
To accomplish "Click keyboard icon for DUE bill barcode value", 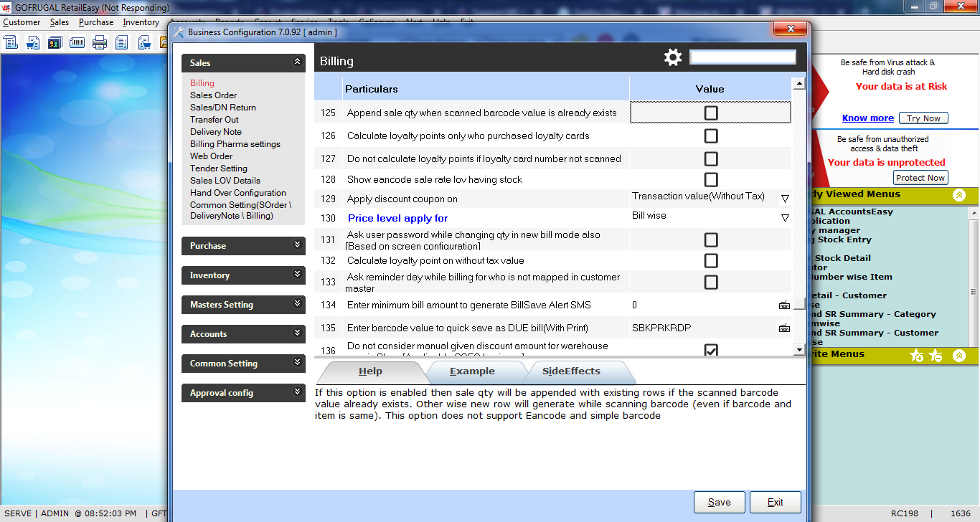I will (x=784, y=328).
